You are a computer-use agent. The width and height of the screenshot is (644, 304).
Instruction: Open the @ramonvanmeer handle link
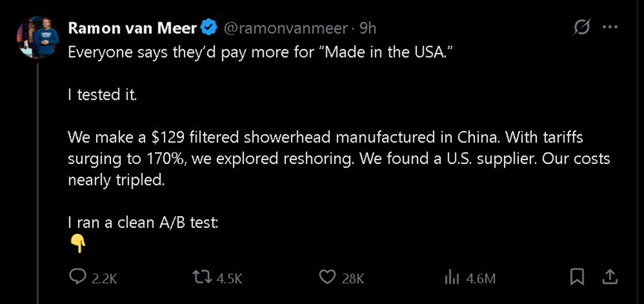coord(287,28)
